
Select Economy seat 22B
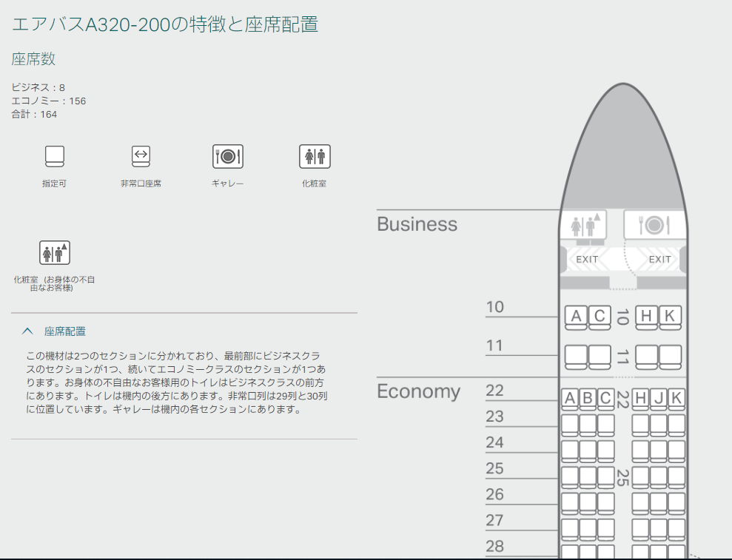click(588, 399)
